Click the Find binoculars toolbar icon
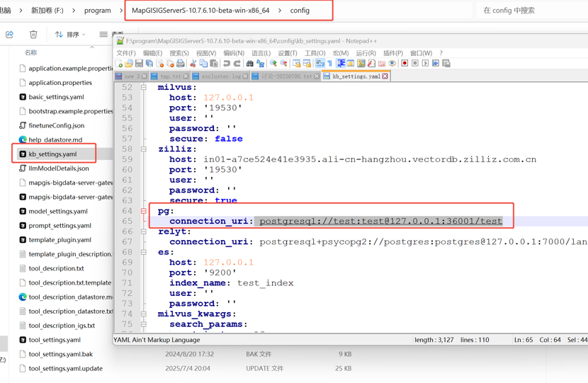588x383 pixels. [x=249, y=64]
